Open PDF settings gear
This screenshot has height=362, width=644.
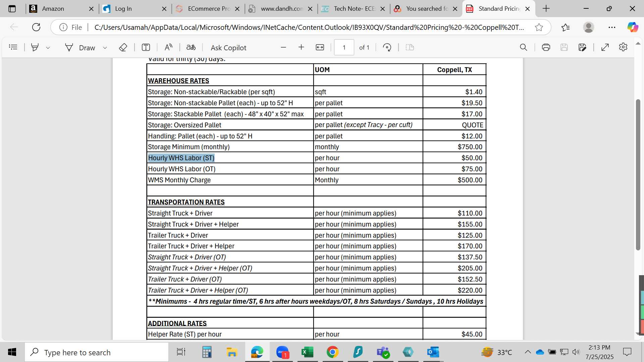coord(623,47)
